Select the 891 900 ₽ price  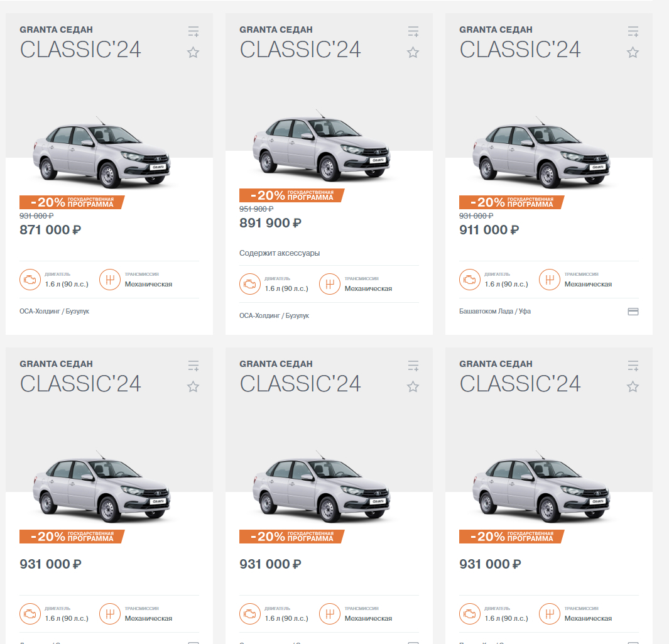(x=270, y=223)
